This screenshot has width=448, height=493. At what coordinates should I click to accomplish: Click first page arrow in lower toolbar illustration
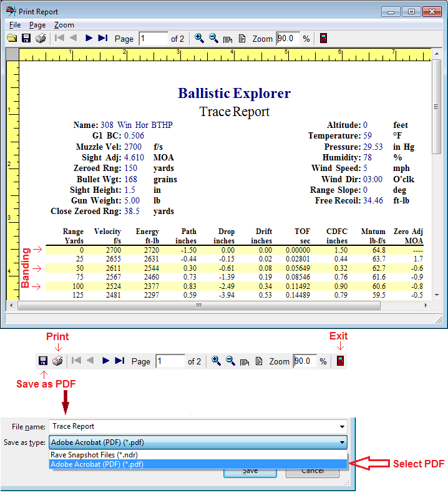click(76, 360)
